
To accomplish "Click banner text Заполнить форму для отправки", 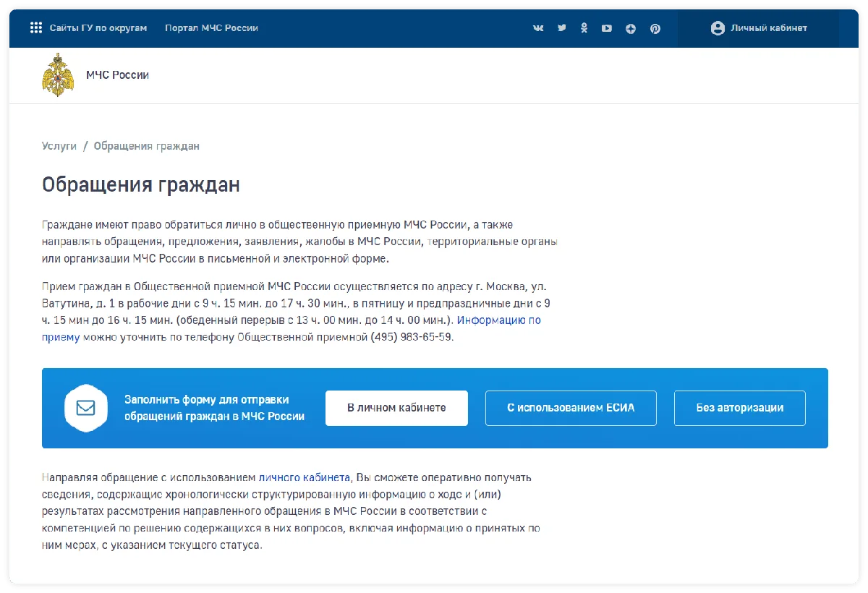I will (x=207, y=400).
